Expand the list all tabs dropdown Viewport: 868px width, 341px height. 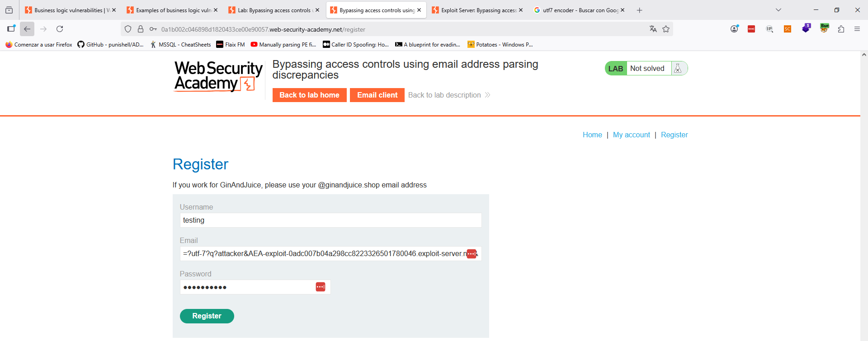[778, 10]
